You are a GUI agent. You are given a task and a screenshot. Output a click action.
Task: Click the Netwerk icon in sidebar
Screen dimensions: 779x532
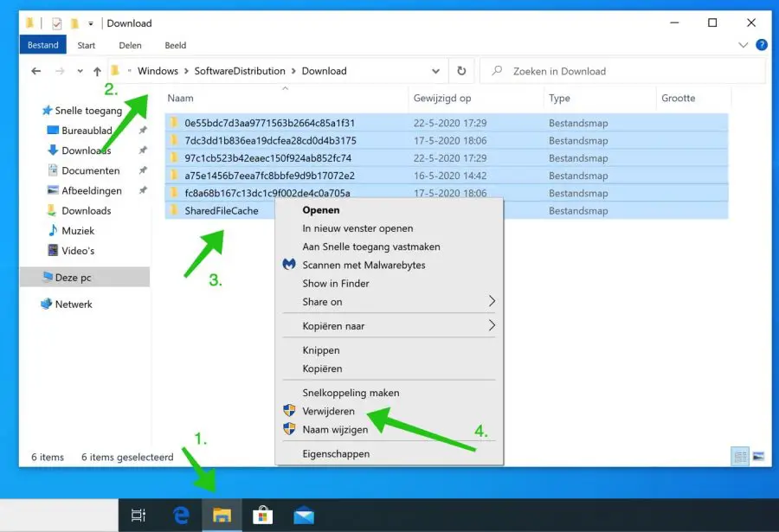[46, 304]
